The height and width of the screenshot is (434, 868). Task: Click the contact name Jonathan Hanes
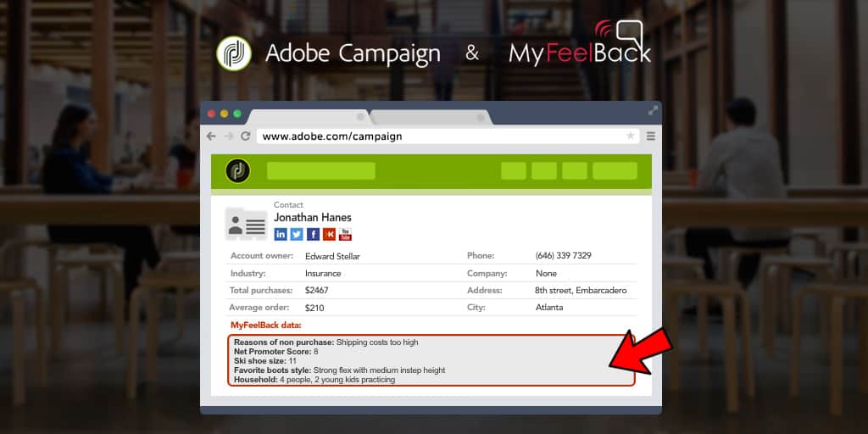(x=313, y=218)
